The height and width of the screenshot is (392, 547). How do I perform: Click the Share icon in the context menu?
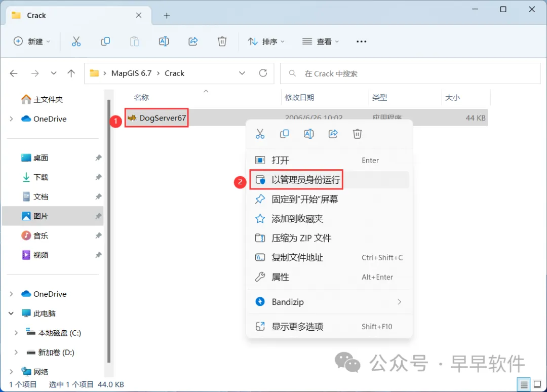point(333,134)
